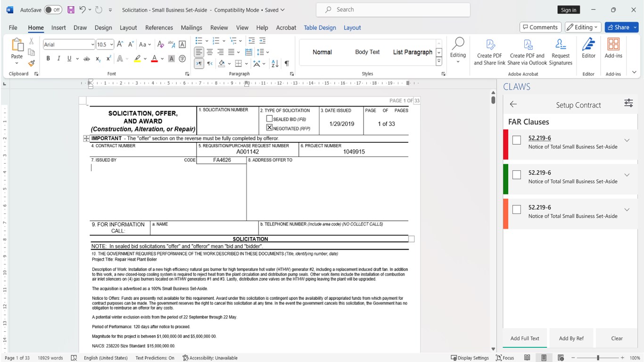This screenshot has width=644, height=362.
Task: Apply Strikethrough to text
Action: [x=86, y=59]
